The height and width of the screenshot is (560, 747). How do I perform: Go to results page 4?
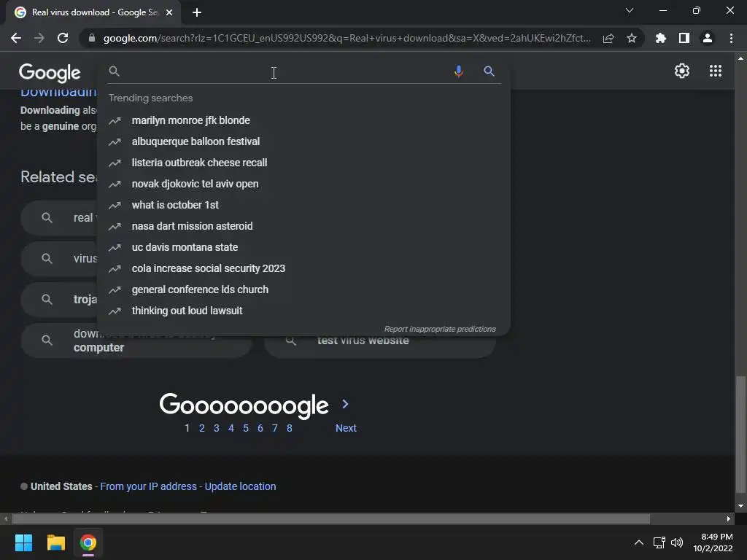coord(231,428)
